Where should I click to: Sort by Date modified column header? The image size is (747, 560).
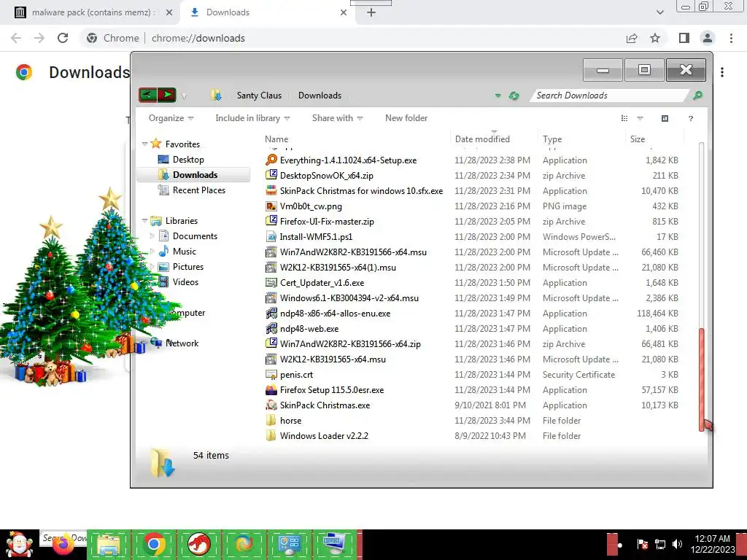click(x=482, y=139)
